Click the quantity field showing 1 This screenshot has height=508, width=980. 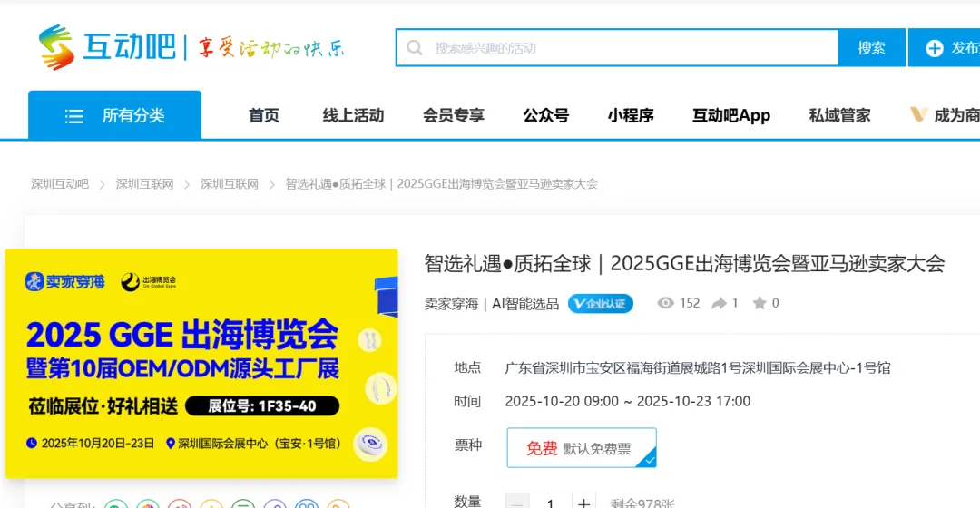[x=550, y=503]
